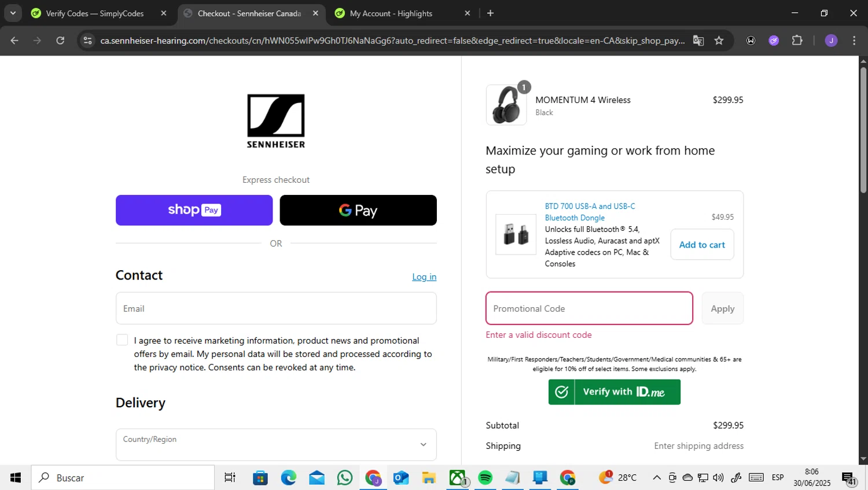The height and width of the screenshot is (490, 868).
Task: Close the My Account Highlights tab
Action: [468, 13]
